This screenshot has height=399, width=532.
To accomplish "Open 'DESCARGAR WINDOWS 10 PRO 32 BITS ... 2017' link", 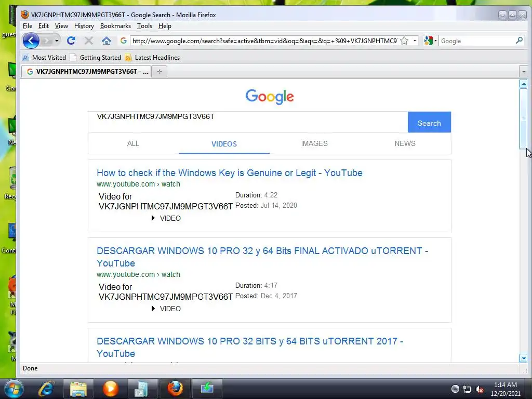I will [250, 348].
